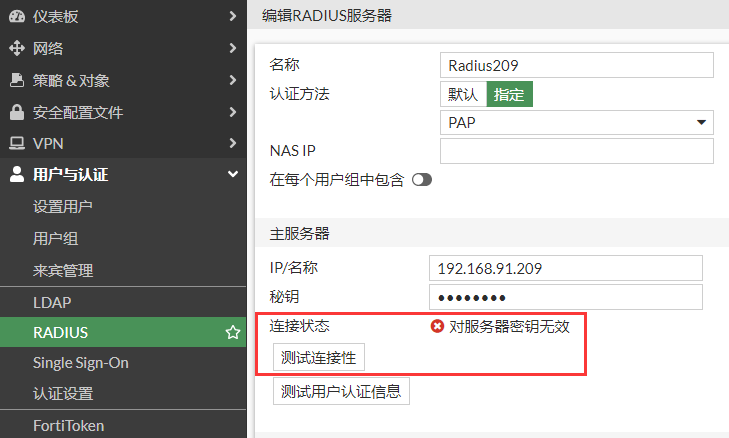Open the FortiToken menu item
The height and width of the screenshot is (438, 729).
68,425
